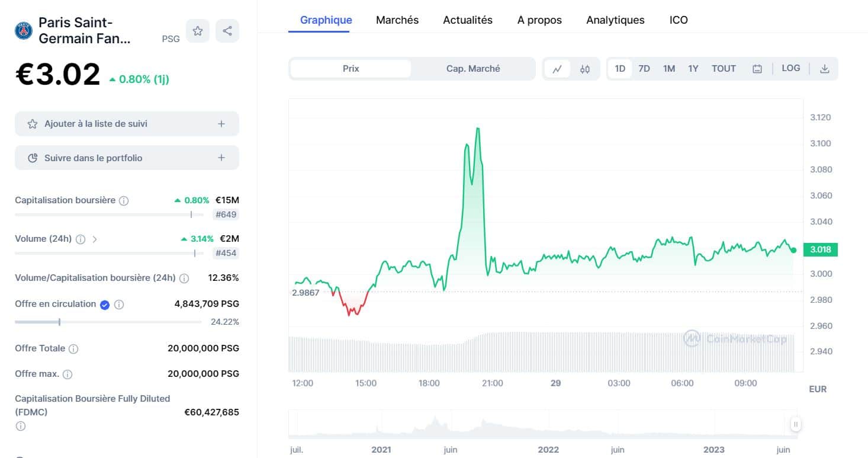Click the range handle on the overview timeline
This screenshot has height=458, width=868.
tap(796, 424)
